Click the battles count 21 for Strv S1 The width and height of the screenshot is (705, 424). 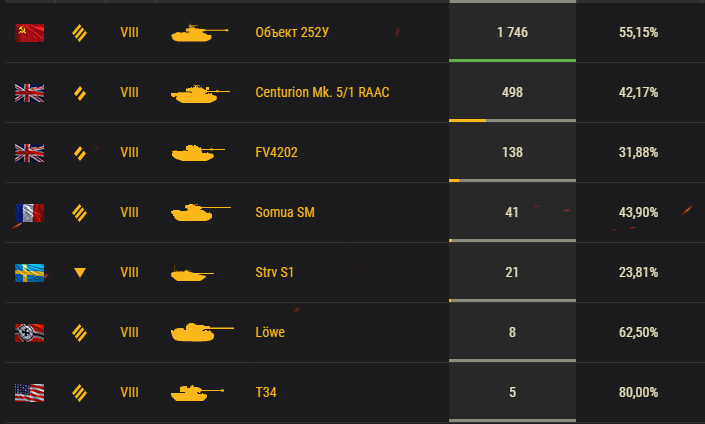(512, 272)
